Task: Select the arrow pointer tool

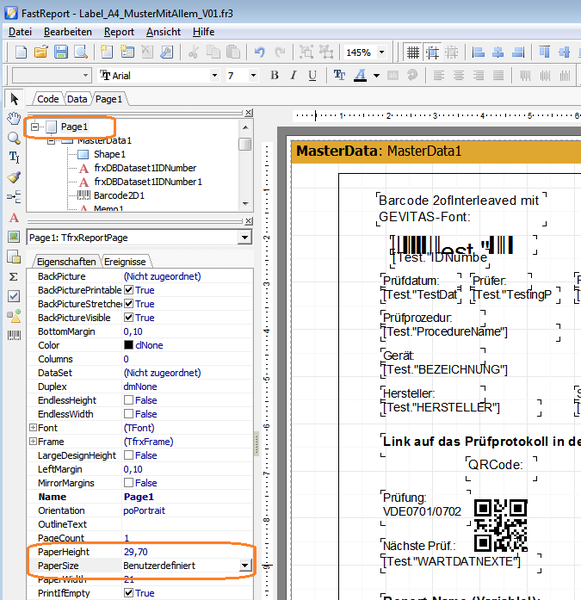Action: (x=14, y=99)
